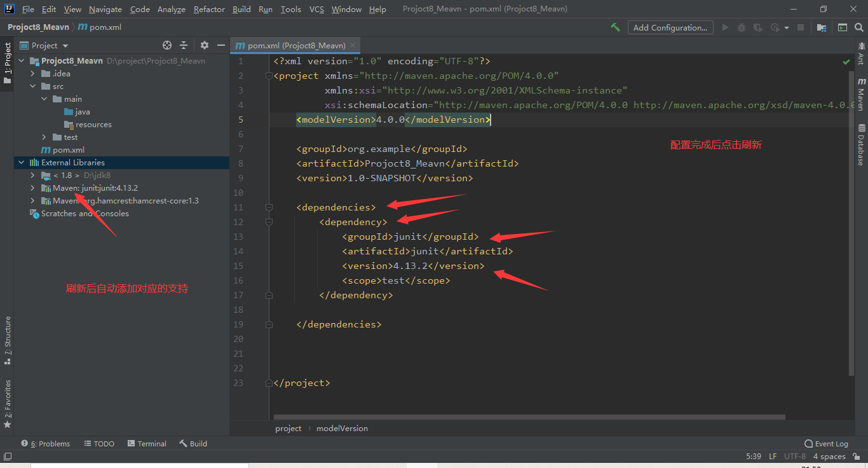Click fold toggle next to dependencies line
Screen dimensions: 868x468
point(269,207)
